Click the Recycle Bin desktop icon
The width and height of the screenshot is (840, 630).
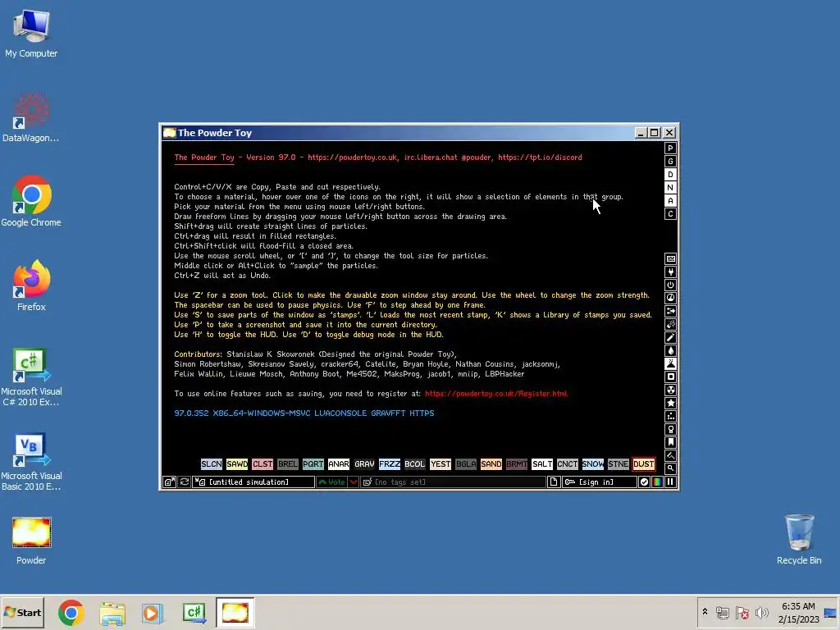coord(799,540)
